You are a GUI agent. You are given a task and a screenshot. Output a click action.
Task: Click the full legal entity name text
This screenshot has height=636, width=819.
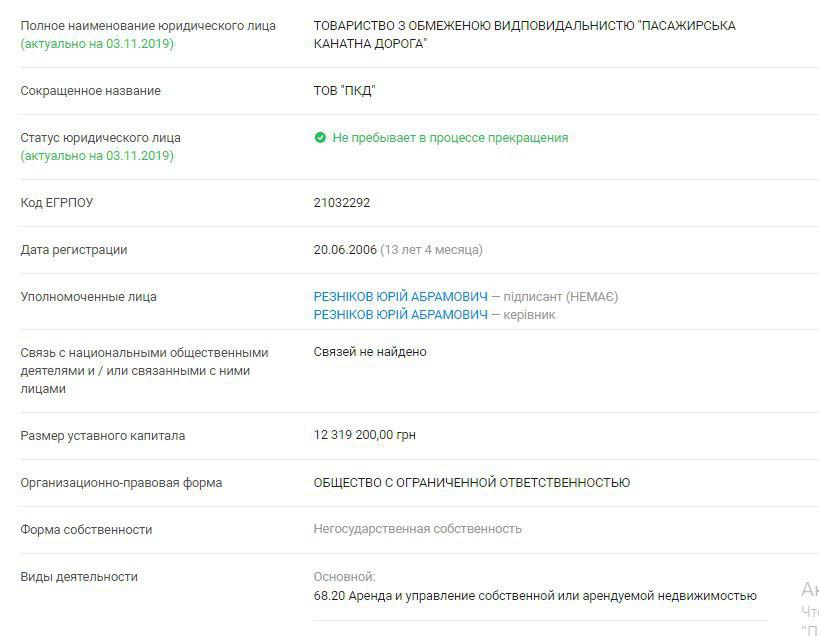pyautogui.click(x=524, y=34)
